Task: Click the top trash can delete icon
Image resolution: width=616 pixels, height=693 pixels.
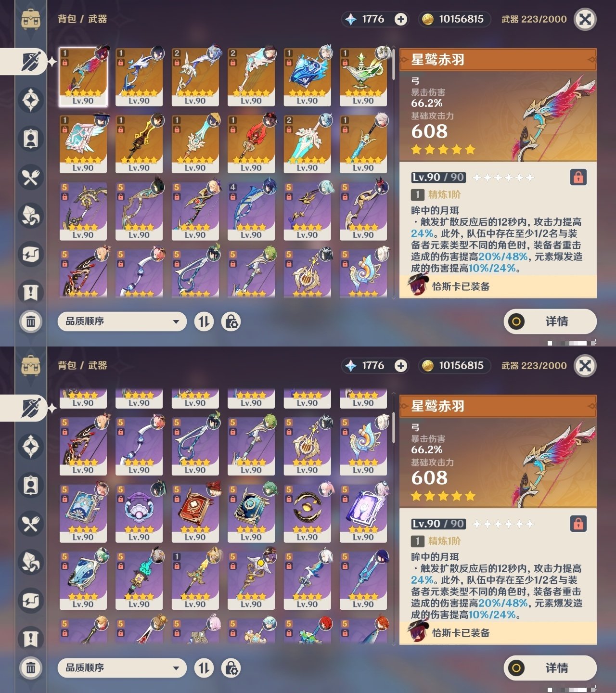Action: point(31,321)
